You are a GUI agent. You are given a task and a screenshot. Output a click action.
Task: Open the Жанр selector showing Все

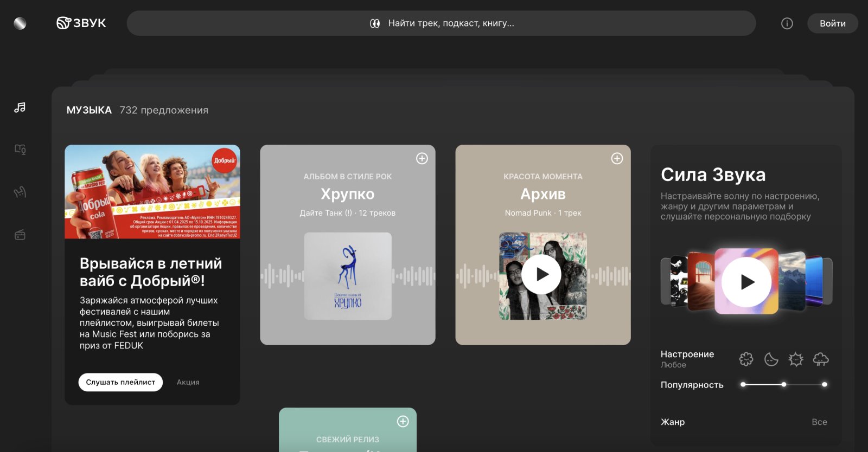tap(744, 422)
